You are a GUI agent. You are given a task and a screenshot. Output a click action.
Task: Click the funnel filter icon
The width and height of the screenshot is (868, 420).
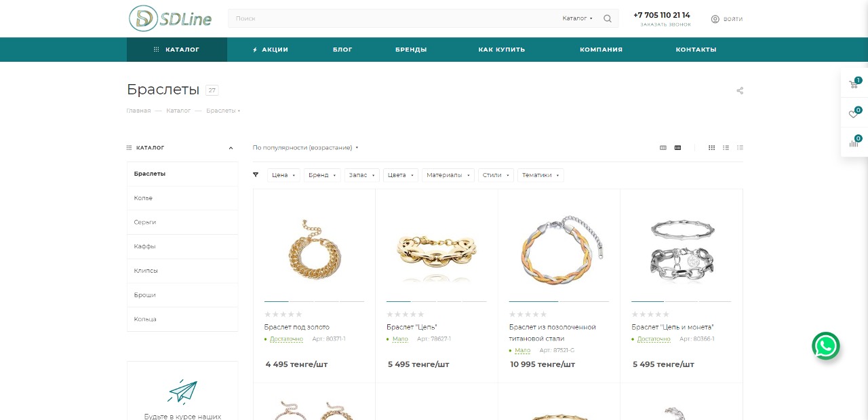256,175
